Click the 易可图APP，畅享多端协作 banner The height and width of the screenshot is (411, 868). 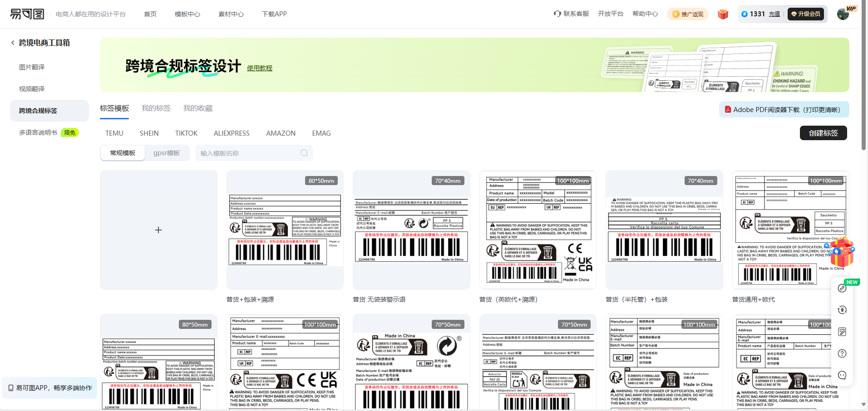(49, 388)
